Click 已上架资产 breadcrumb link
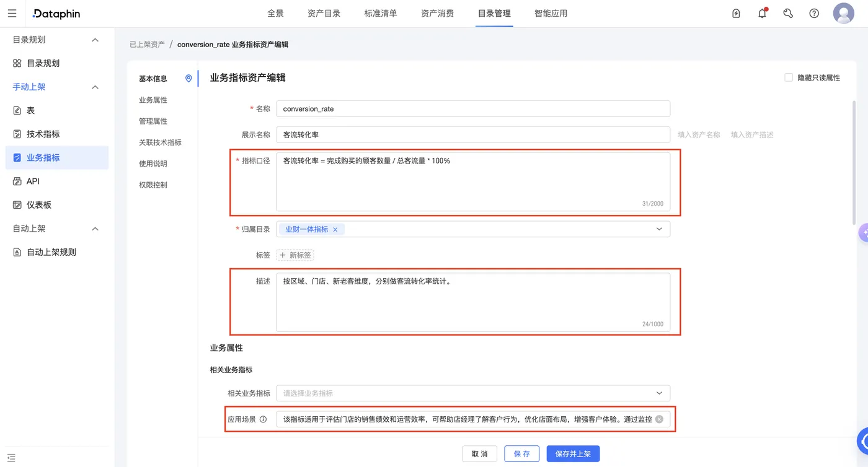The height and width of the screenshot is (467, 868). click(x=147, y=45)
